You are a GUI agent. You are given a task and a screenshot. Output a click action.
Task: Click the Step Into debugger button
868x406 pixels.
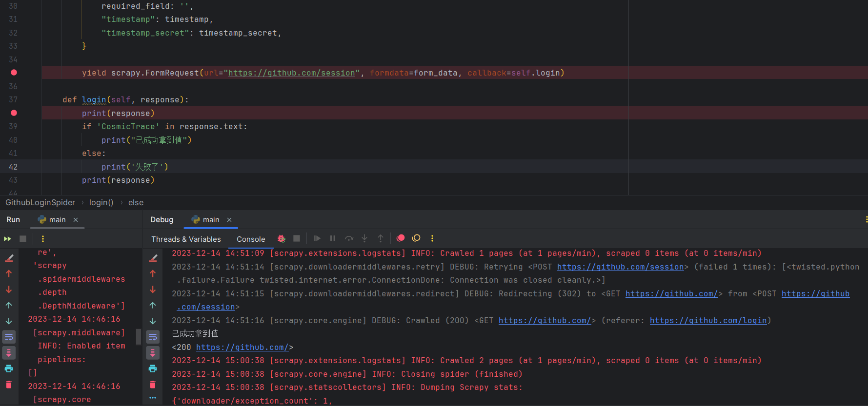(x=364, y=238)
